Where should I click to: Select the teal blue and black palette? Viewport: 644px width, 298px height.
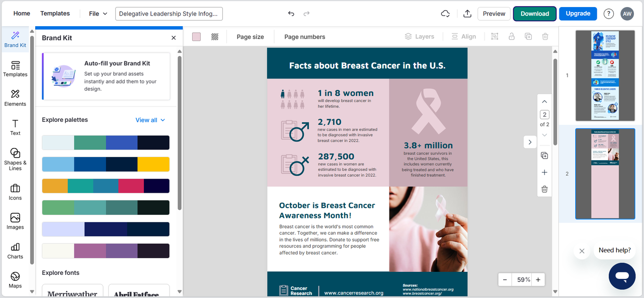tap(106, 142)
